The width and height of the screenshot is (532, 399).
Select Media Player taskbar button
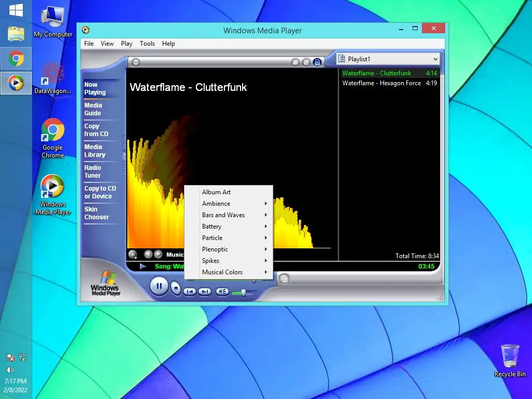tap(16, 83)
